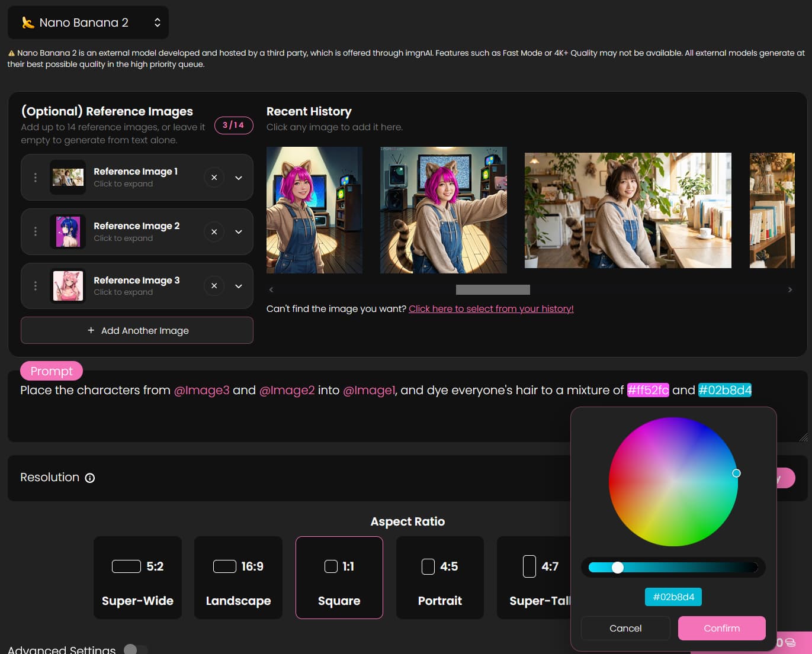Screen dimensions: 812x654
Task: Open the select from your history link
Action: [491, 309]
